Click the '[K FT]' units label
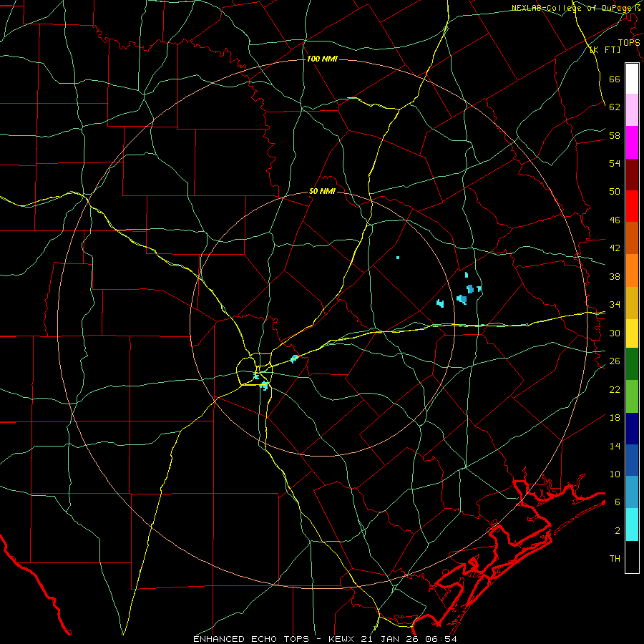Screen dimensions: 644x644 click(605, 50)
